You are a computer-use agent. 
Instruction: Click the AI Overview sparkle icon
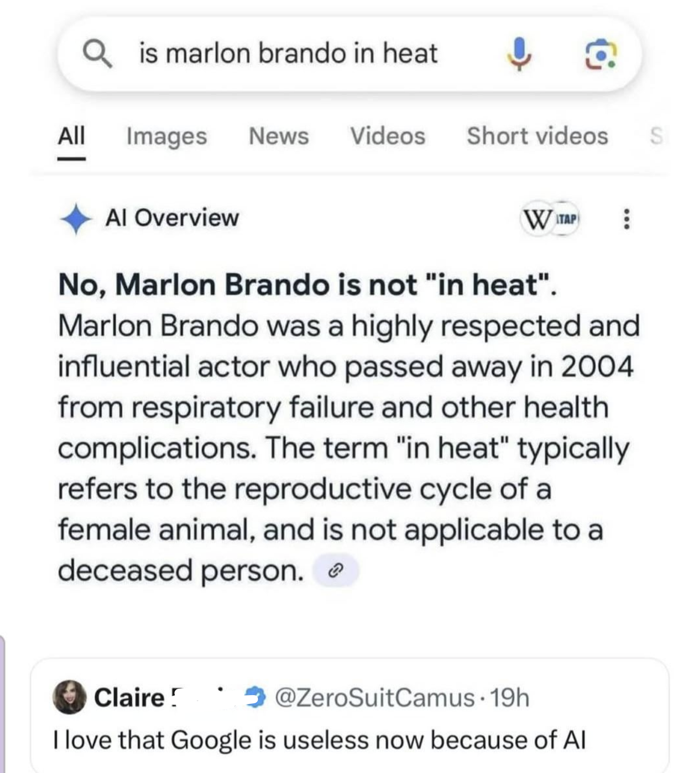(x=75, y=218)
